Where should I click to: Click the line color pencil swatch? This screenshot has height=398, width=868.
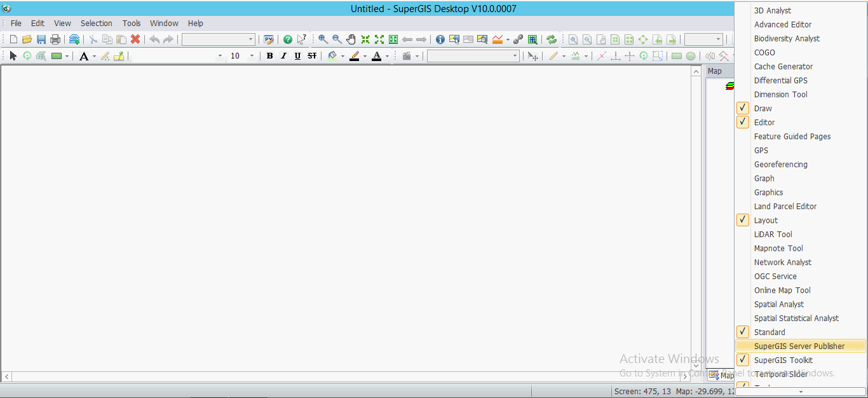pyautogui.click(x=355, y=56)
